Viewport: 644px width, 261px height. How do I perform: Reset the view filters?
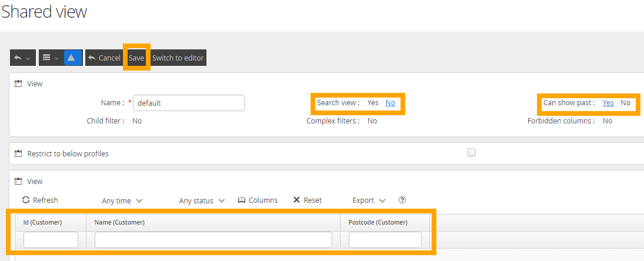307,200
